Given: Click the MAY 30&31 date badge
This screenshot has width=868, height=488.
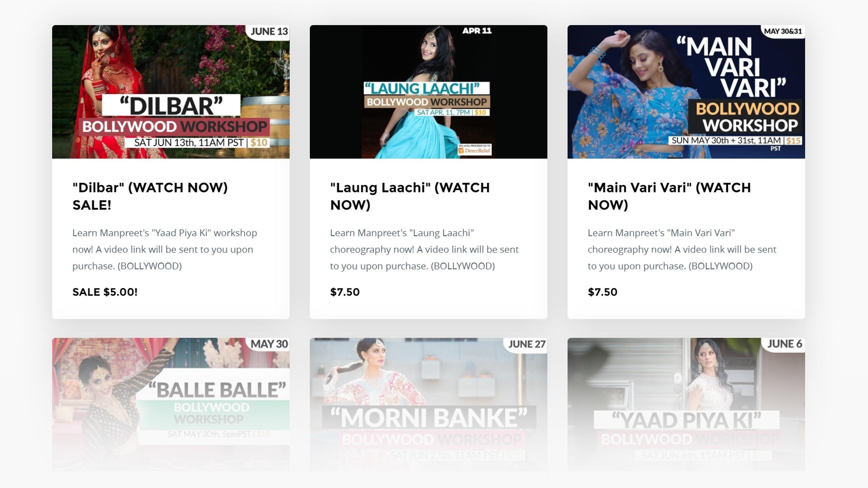Looking at the screenshot, I should point(783,31).
